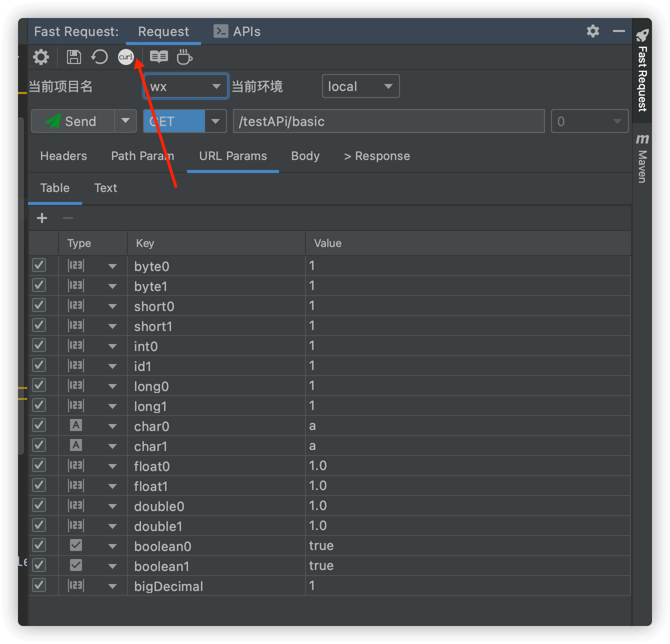Open the documentation book icon
Image resolution: width=670 pixels, height=644 pixels.
pyautogui.click(x=159, y=57)
